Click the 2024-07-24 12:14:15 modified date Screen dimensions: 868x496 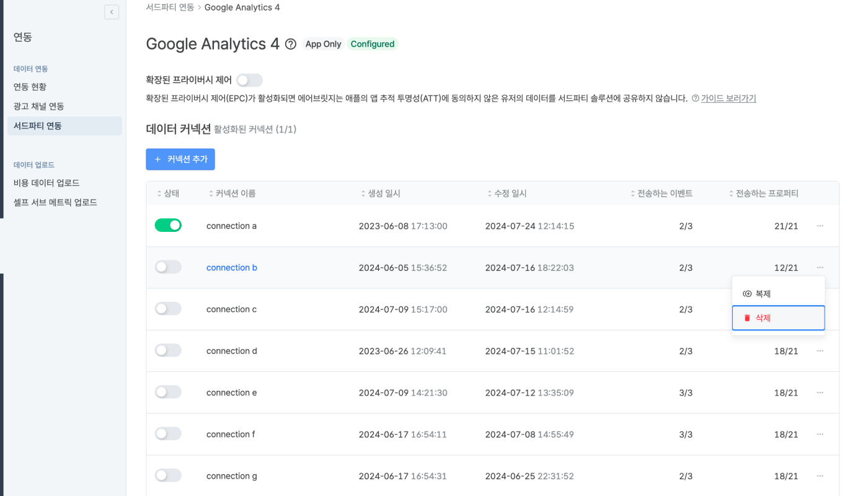(529, 226)
